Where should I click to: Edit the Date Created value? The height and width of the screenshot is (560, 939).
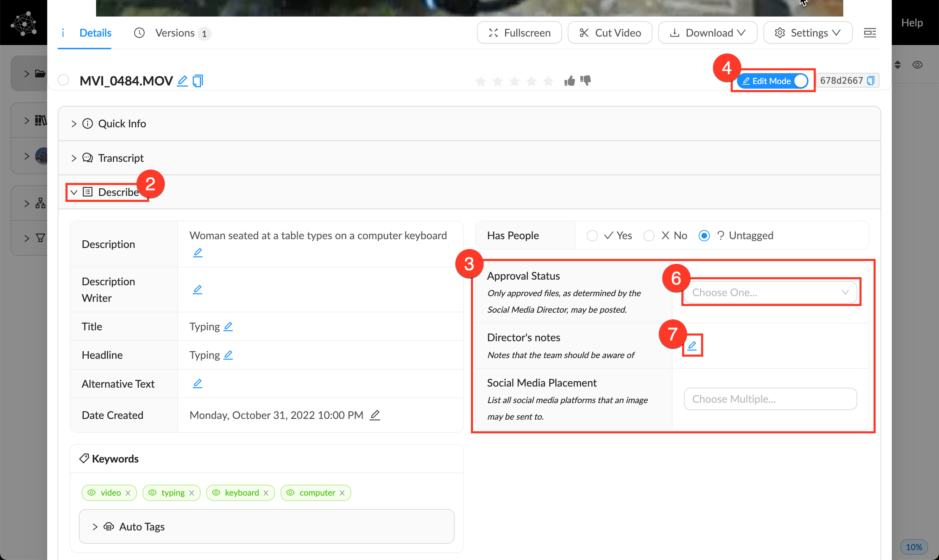pyautogui.click(x=374, y=415)
